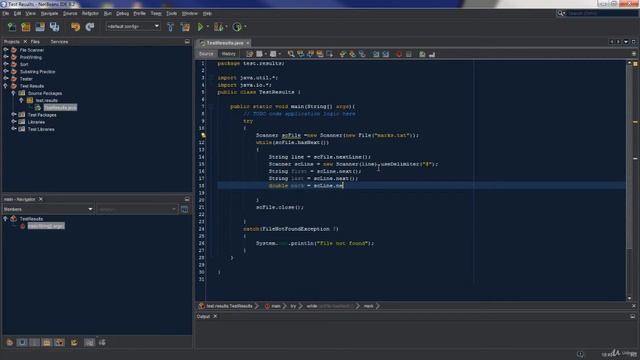The height and width of the screenshot is (360, 640).
Task: Expand the PrintWriting project node
Action: pos(6,57)
